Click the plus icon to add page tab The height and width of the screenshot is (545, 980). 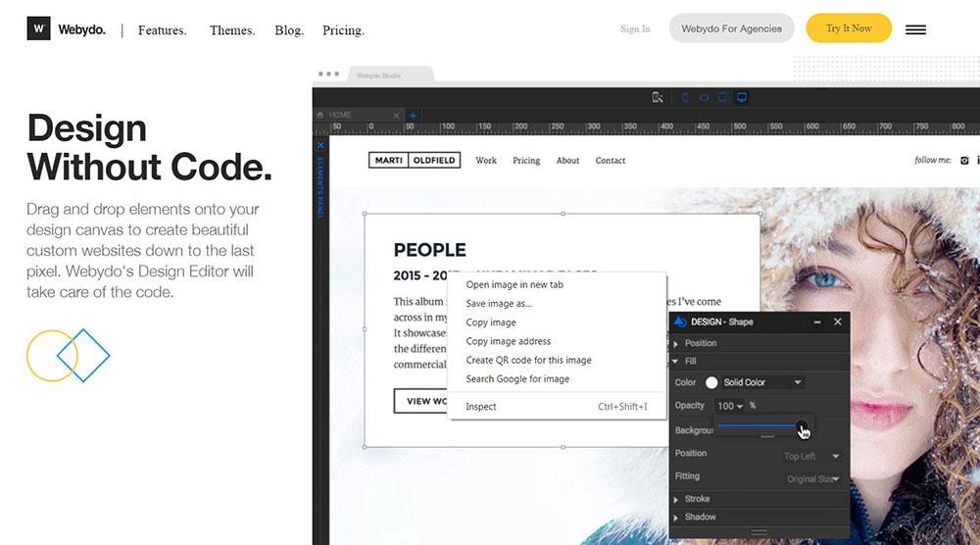[x=414, y=115]
